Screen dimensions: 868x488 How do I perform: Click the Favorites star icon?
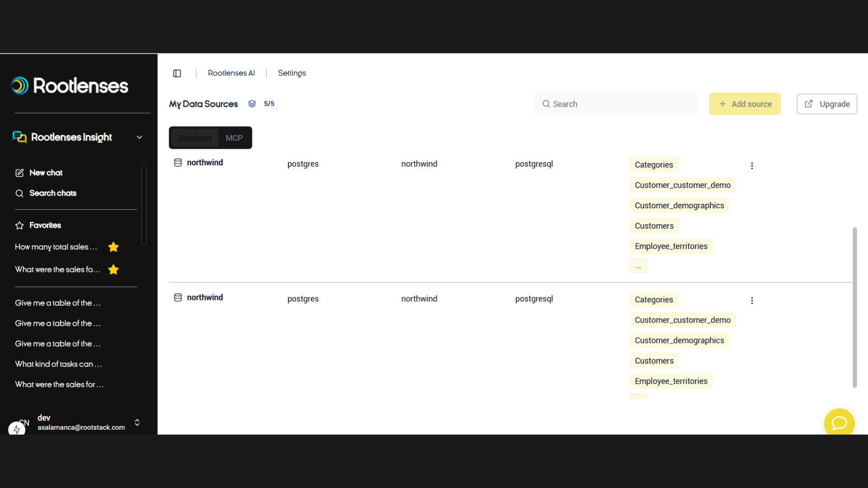pyautogui.click(x=19, y=225)
